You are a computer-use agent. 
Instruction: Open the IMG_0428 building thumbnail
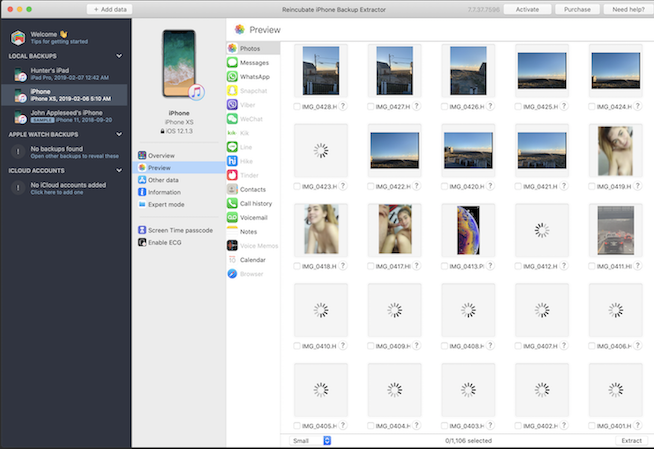click(x=321, y=70)
